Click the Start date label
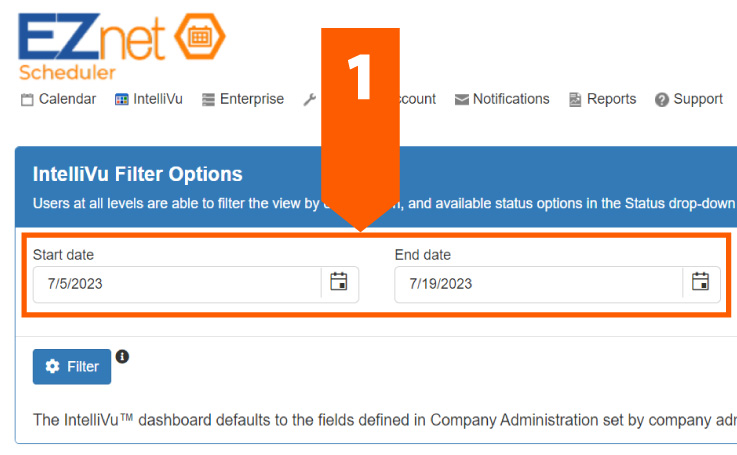737x455 pixels. (63, 255)
